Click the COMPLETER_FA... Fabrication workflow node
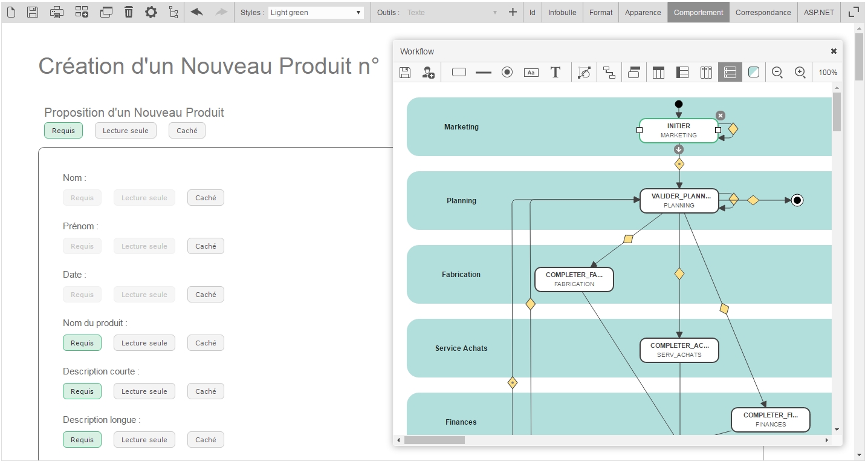The width and height of the screenshot is (868, 464). [574, 279]
